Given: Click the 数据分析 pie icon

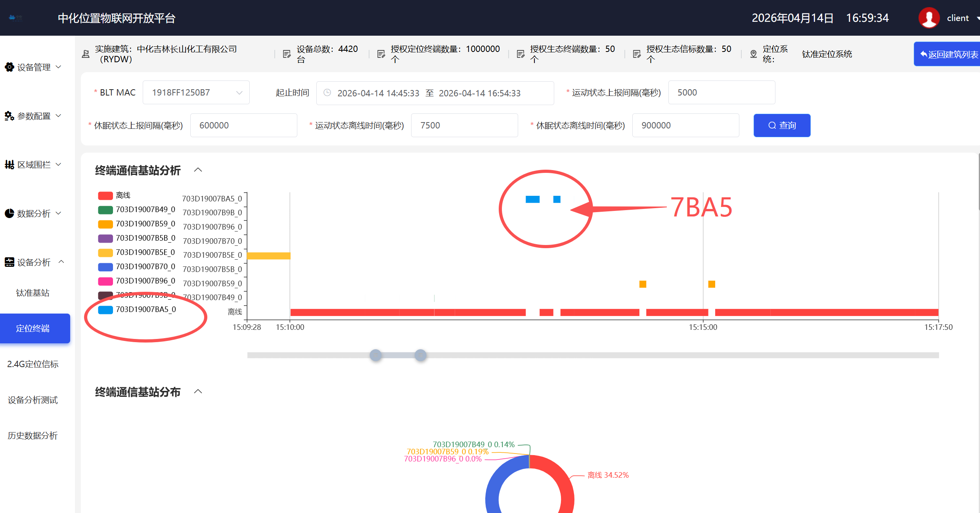Looking at the screenshot, I should pos(10,213).
